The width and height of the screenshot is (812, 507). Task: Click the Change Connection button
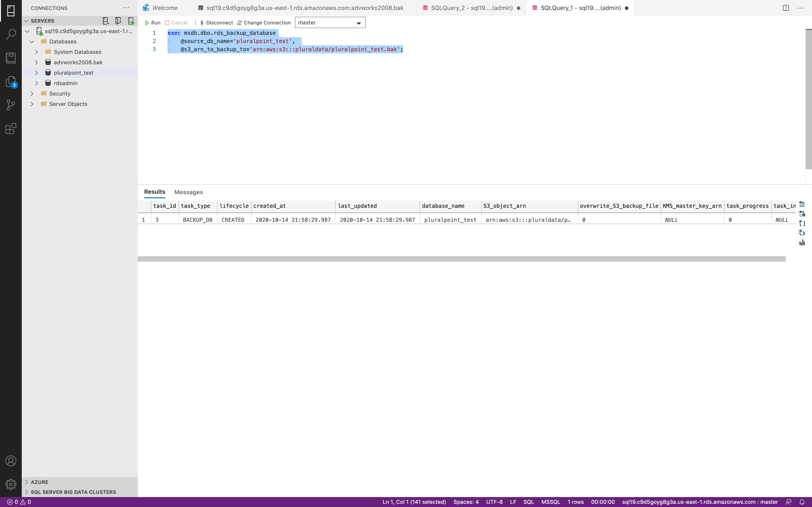click(x=264, y=23)
